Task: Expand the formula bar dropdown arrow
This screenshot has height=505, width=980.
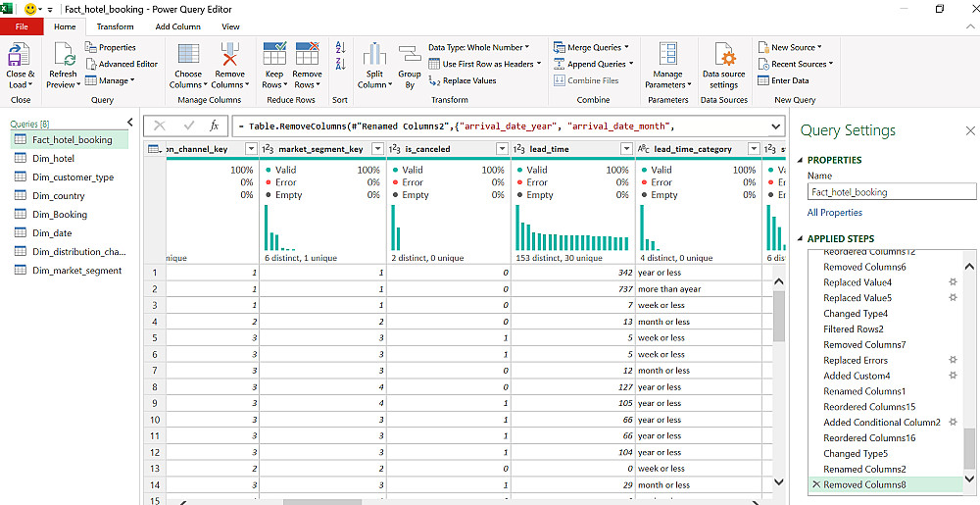Action: 775,126
